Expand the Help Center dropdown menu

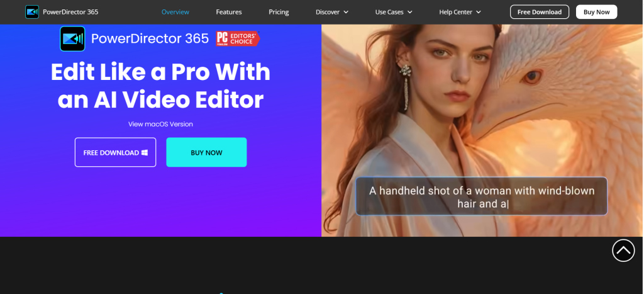click(x=460, y=12)
